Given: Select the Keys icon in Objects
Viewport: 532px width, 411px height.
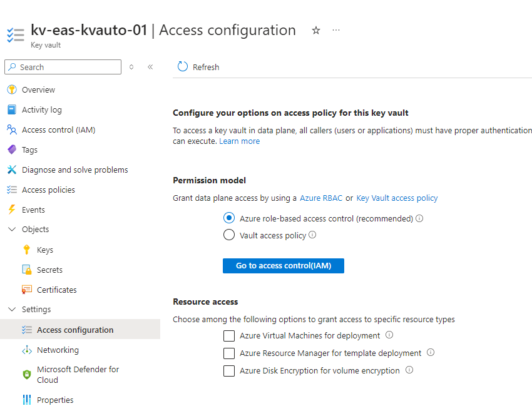Looking at the screenshot, I should pos(27,250).
